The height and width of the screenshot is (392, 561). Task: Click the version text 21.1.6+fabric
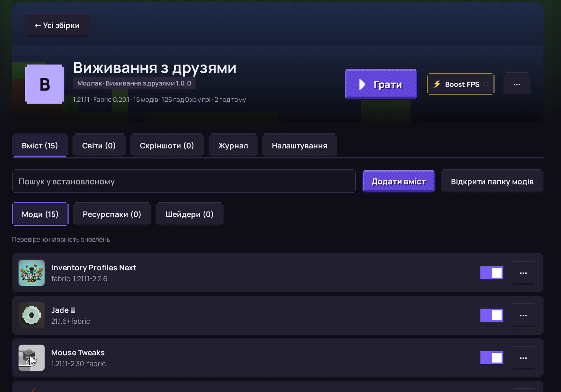click(70, 321)
